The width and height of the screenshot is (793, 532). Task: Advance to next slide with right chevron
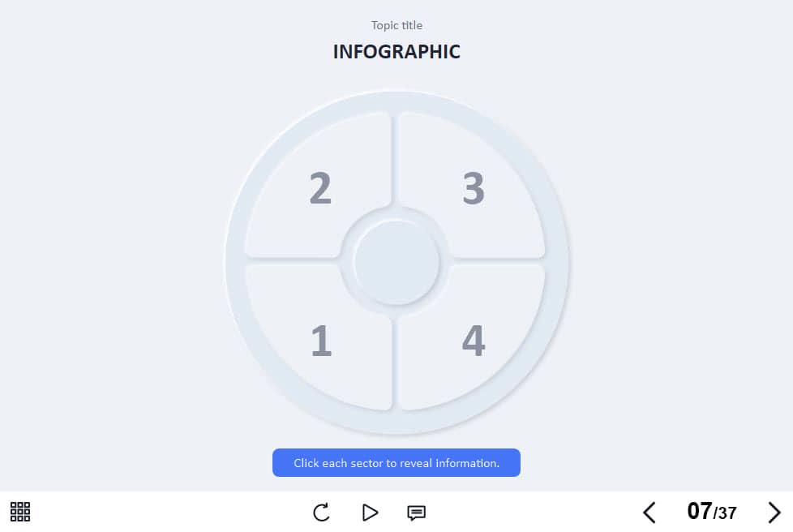click(x=774, y=513)
